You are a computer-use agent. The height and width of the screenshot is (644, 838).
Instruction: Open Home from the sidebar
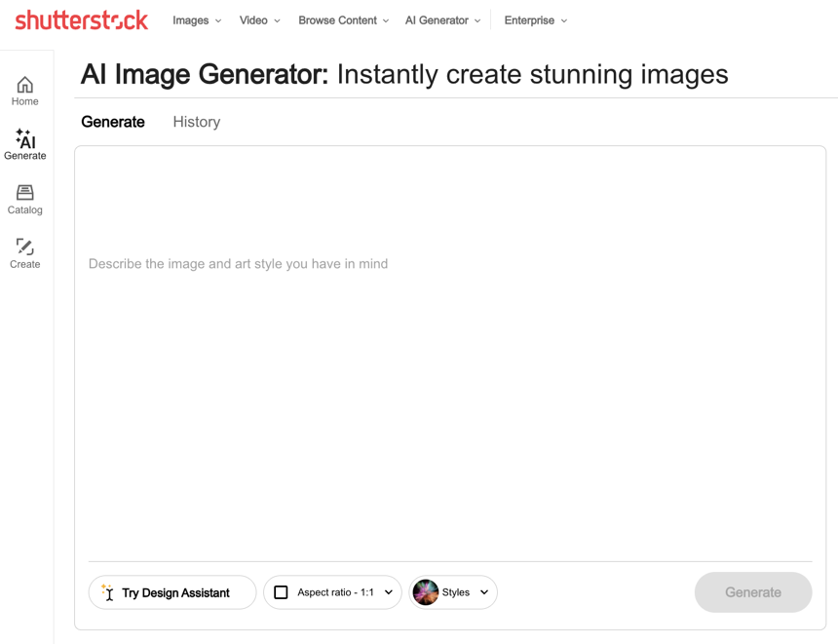(25, 91)
